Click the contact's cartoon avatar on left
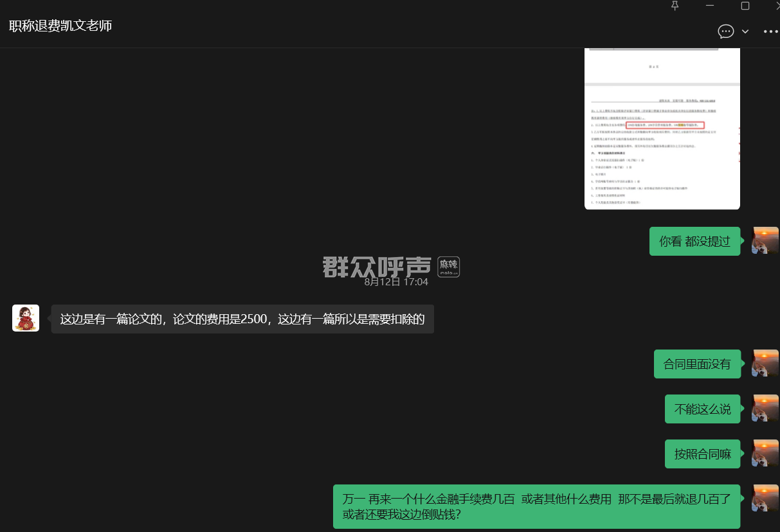The height and width of the screenshot is (532, 780). 26,318
